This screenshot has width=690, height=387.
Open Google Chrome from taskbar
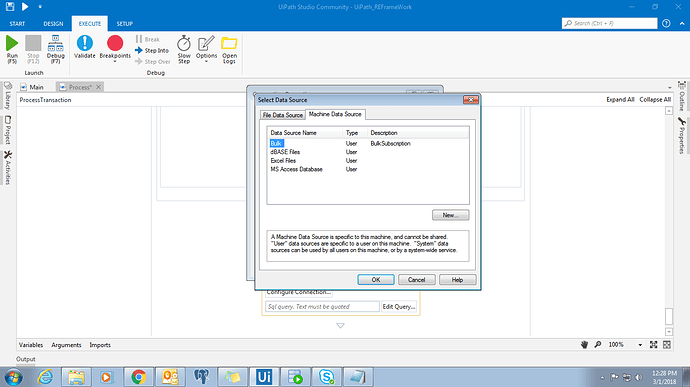(139, 377)
